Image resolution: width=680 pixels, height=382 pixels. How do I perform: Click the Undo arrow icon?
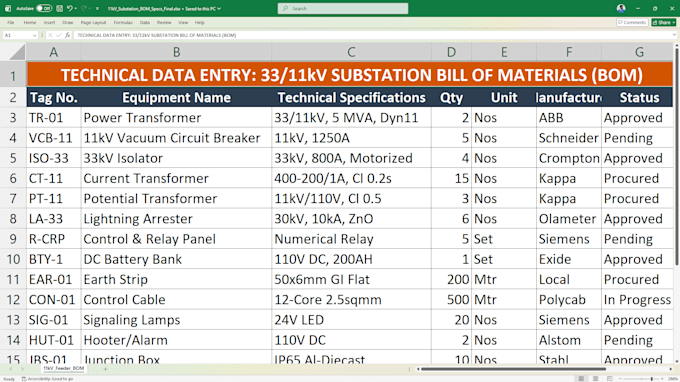pos(70,8)
